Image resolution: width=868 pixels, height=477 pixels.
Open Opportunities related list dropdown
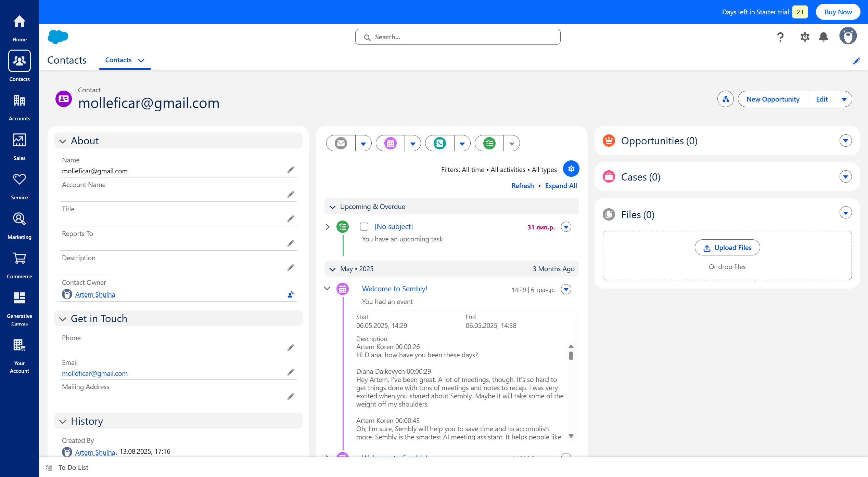pyautogui.click(x=845, y=141)
